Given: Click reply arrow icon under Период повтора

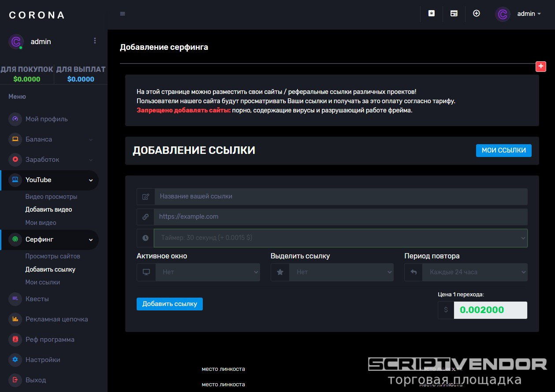Looking at the screenshot, I should (x=413, y=272).
